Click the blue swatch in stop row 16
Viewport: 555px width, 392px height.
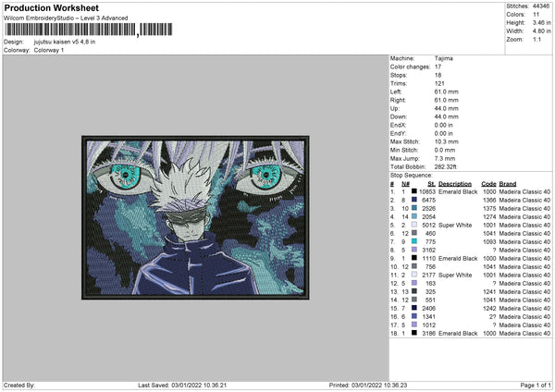tap(414, 316)
